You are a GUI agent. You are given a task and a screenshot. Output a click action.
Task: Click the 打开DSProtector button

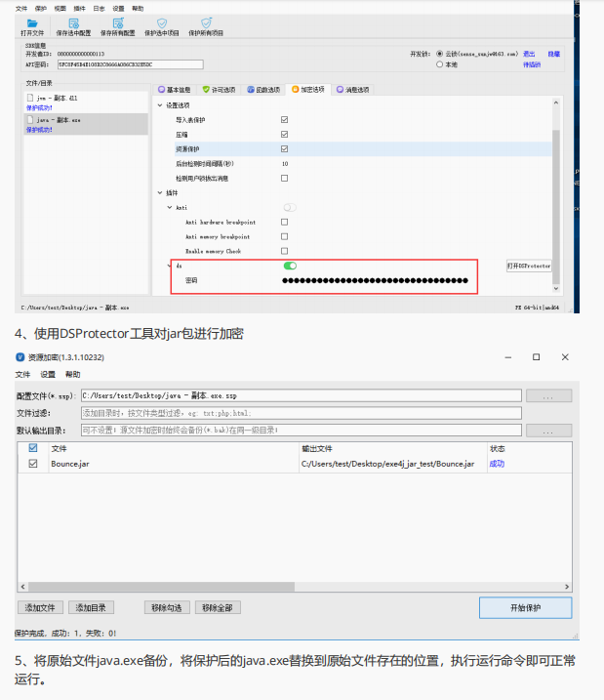(529, 266)
